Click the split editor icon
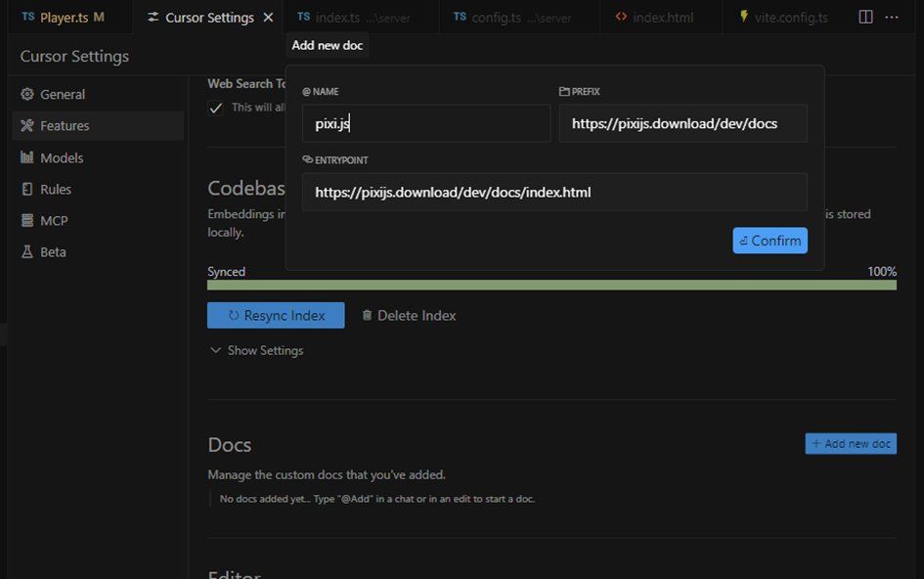The width and height of the screenshot is (924, 579). (865, 17)
